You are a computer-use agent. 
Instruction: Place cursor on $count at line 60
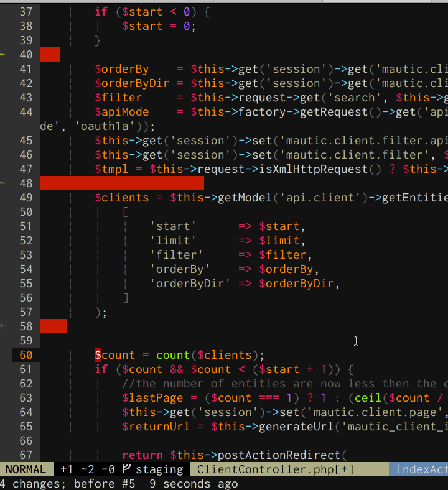[x=114, y=355]
